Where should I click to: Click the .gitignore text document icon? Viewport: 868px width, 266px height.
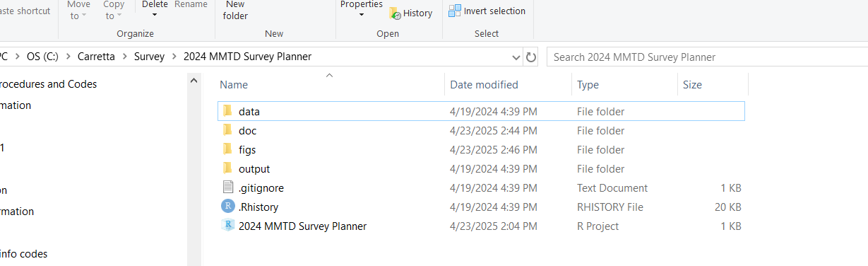click(227, 187)
